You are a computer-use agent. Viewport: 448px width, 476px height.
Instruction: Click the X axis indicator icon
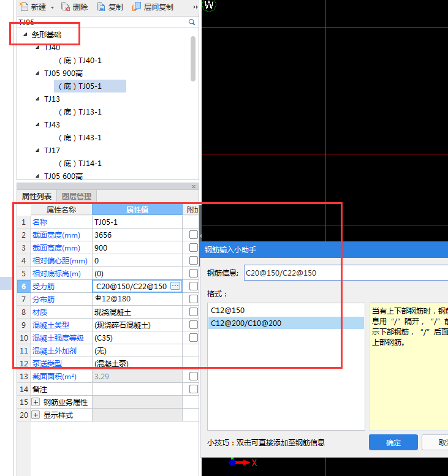pyautogui.click(x=243, y=463)
